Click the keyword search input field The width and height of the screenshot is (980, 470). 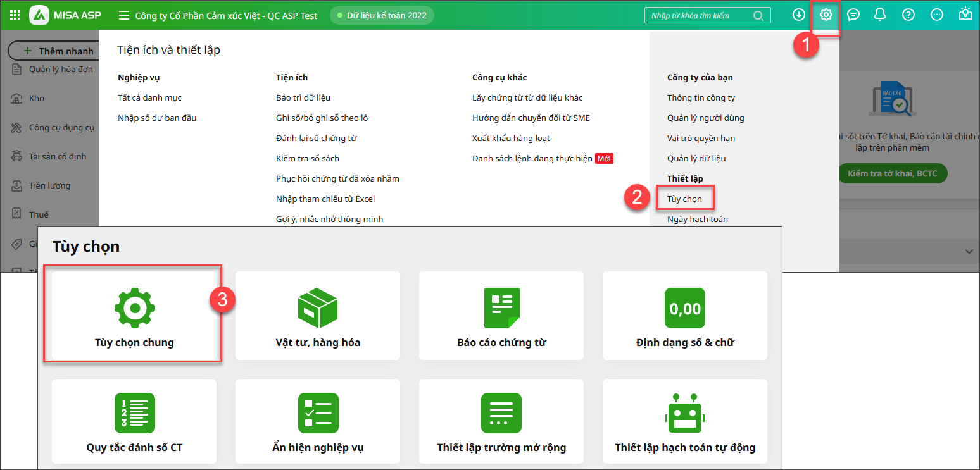click(699, 15)
